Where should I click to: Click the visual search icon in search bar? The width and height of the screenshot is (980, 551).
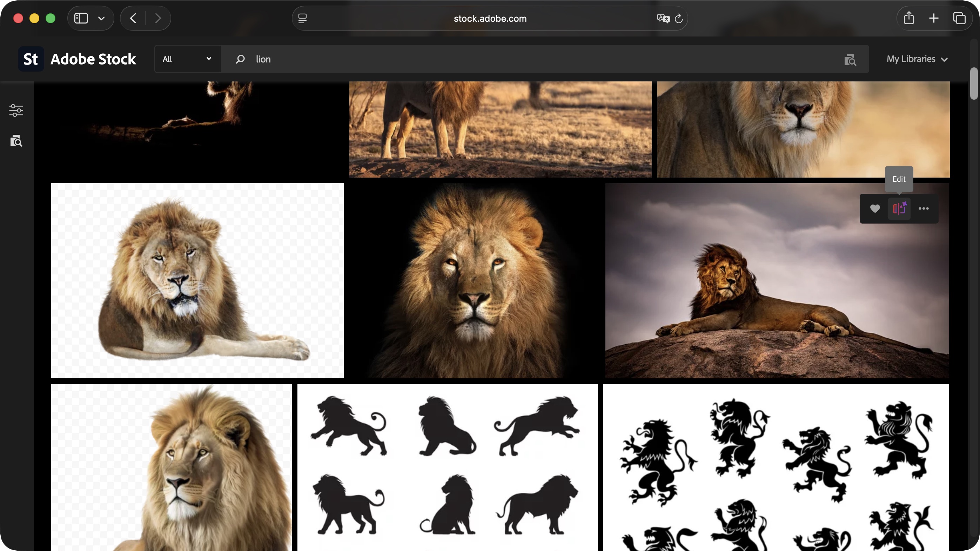(850, 60)
